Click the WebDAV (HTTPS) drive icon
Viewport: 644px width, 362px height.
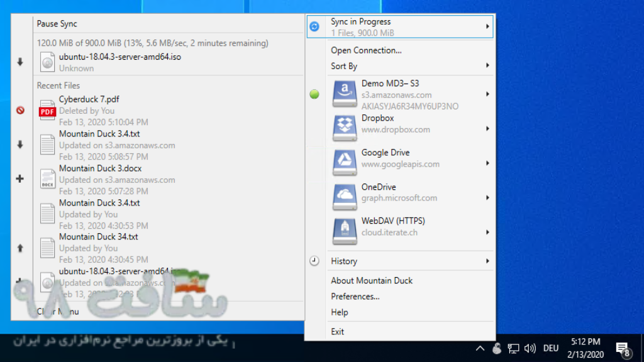[x=345, y=231]
